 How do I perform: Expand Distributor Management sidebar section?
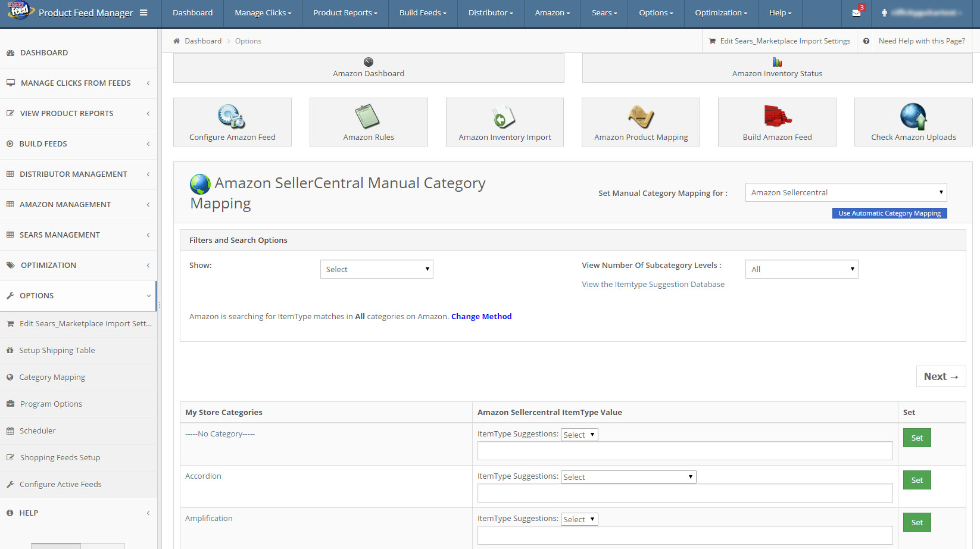[79, 174]
